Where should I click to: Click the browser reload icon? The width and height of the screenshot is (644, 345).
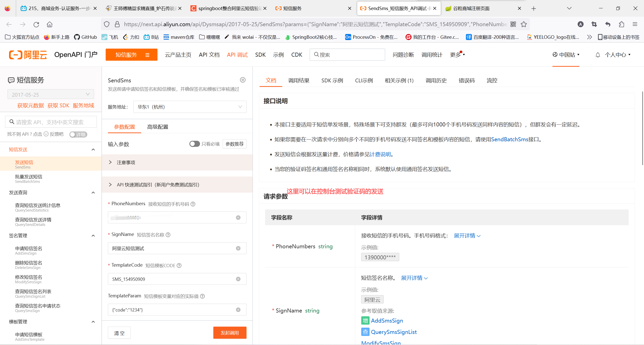pyautogui.click(x=36, y=24)
